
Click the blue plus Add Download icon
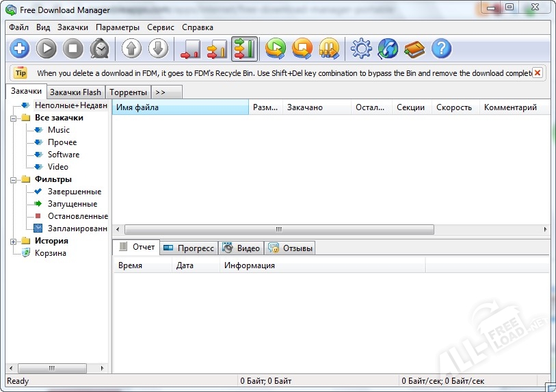(19, 49)
